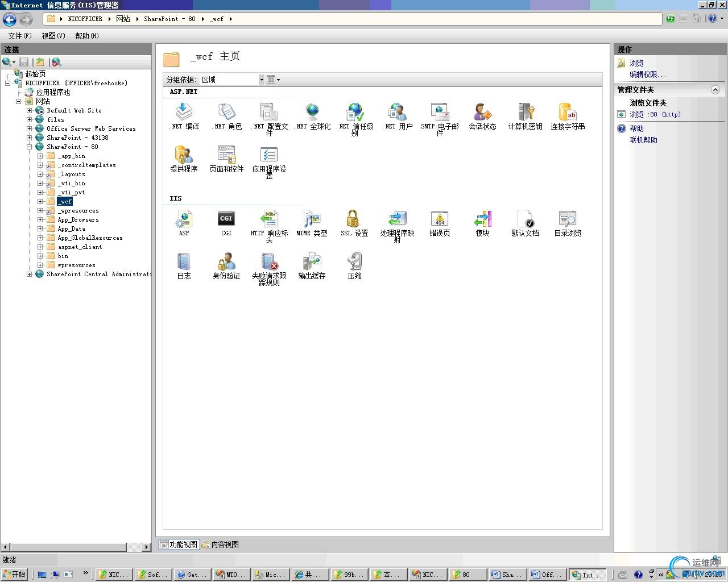This screenshot has width=728, height=582.
Task: Open the 会话状态 feature icon
Action: point(482,116)
